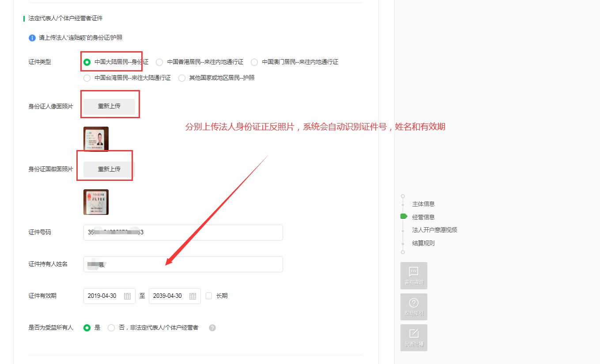Open calendar icon for end date 2039-04-30
The height and width of the screenshot is (364, 600).
click(192, 296)
